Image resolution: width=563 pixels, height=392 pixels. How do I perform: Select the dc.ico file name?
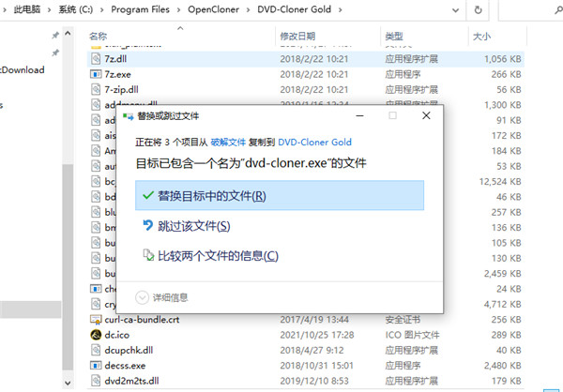click(x=116, y=335)
